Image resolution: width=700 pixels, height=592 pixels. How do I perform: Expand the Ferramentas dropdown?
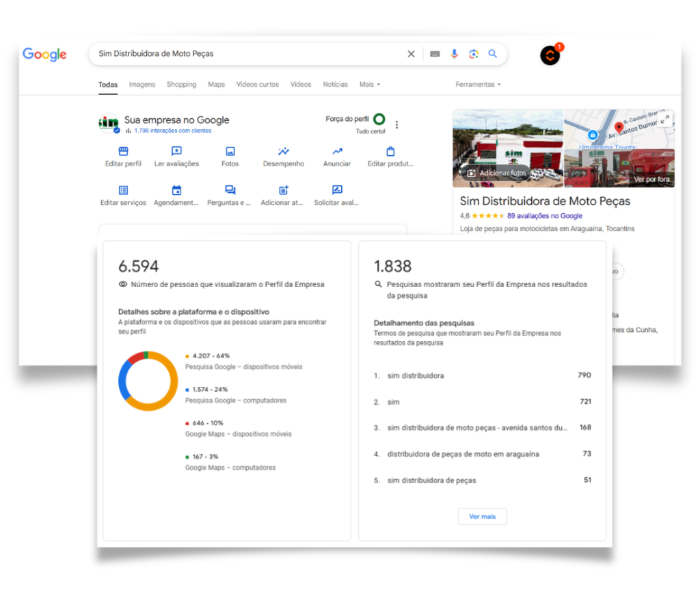tap(478, 84)
